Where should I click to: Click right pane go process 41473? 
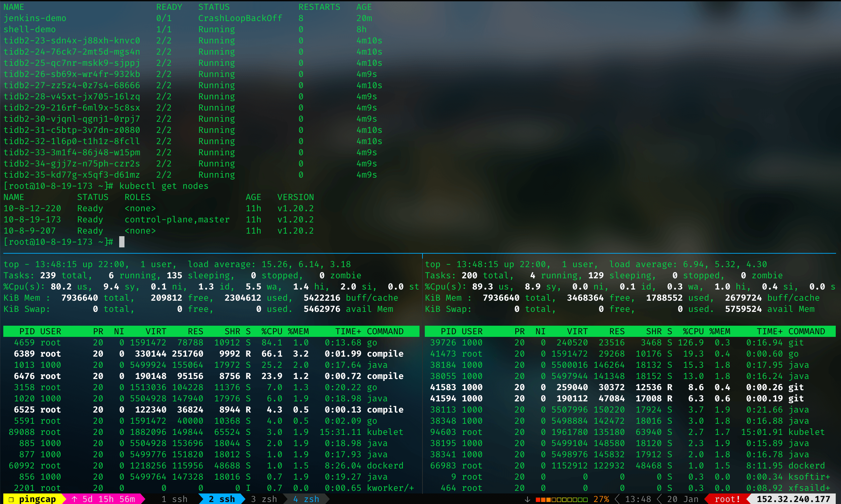click(x=630, y=354)
